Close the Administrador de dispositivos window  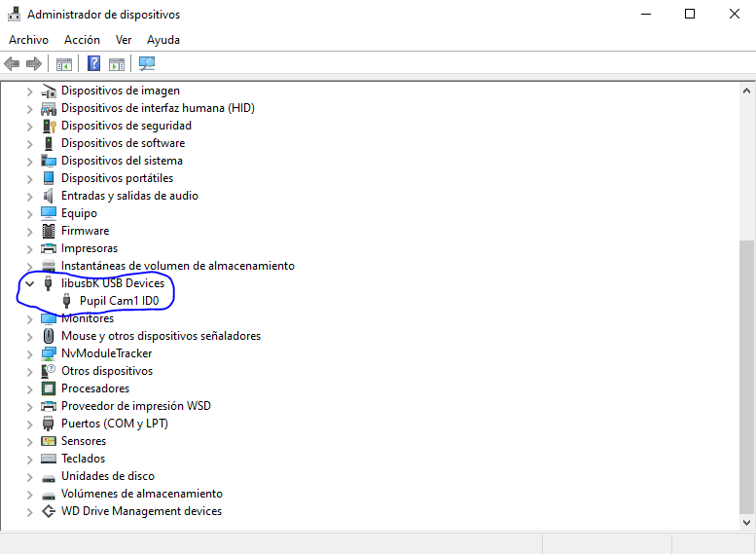pos(734,14)
